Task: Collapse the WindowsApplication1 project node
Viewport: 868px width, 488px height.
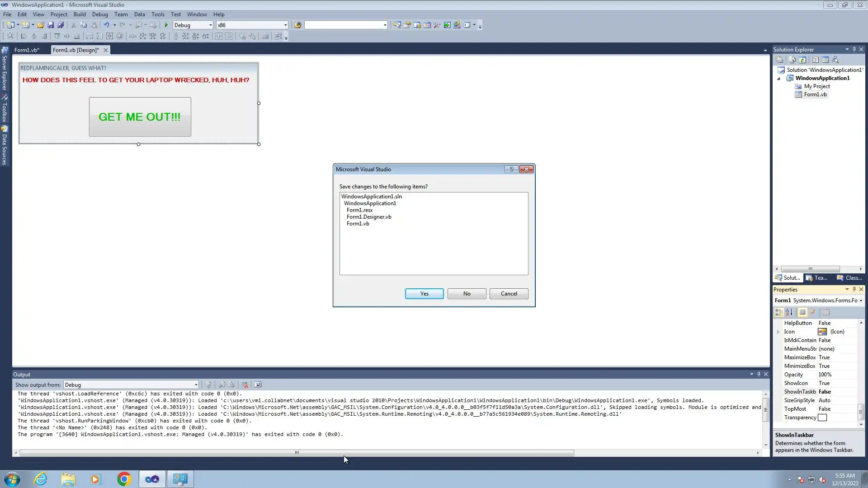Action: click(x=779, y=79)
